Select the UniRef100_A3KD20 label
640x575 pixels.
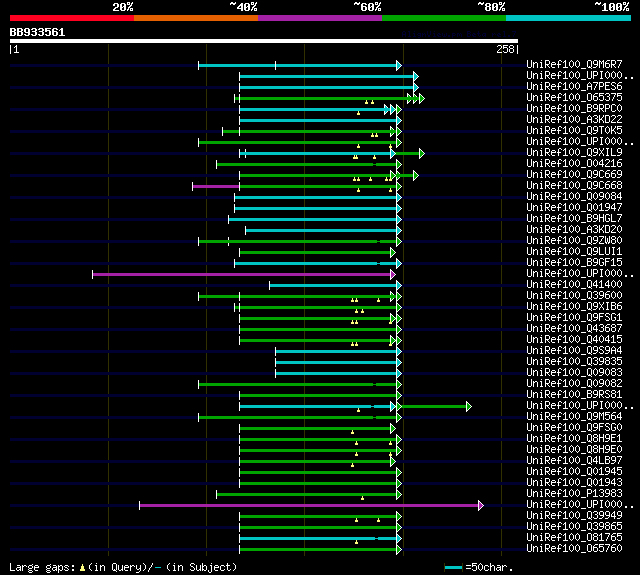tap(574, 230)
